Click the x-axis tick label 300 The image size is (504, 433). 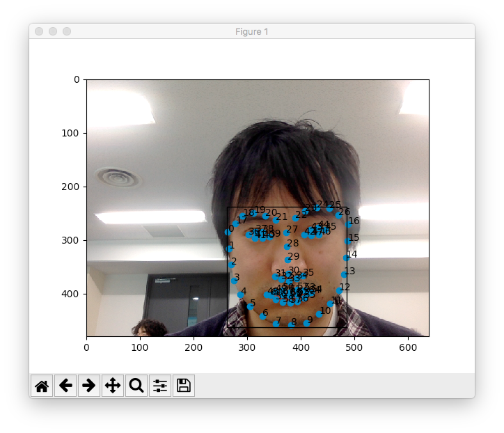point(247,347)
